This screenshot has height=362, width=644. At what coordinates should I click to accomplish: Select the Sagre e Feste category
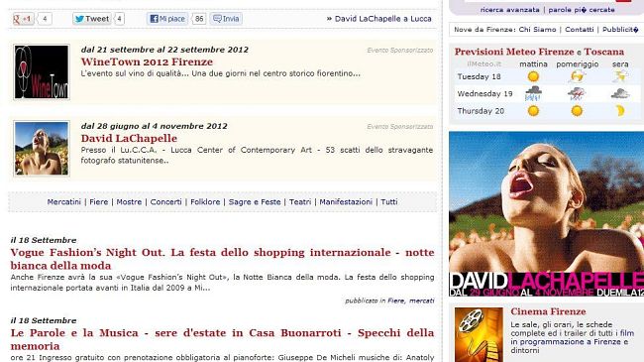255,202
